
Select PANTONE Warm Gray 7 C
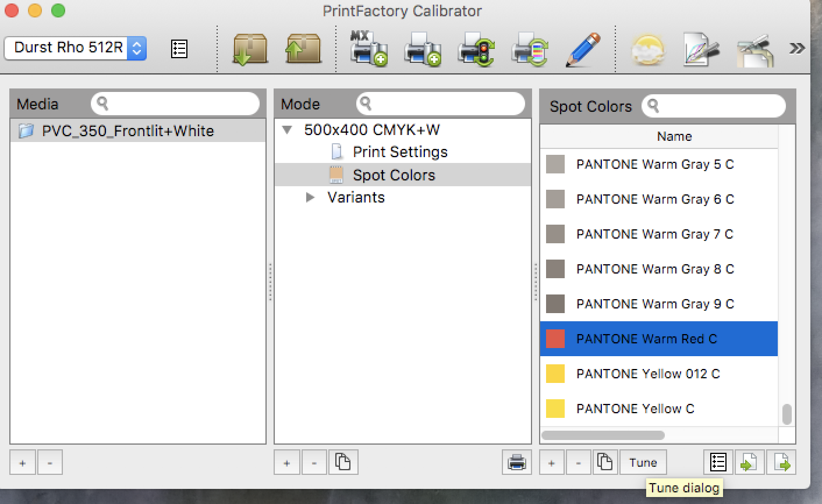click(x=659, y=234)
